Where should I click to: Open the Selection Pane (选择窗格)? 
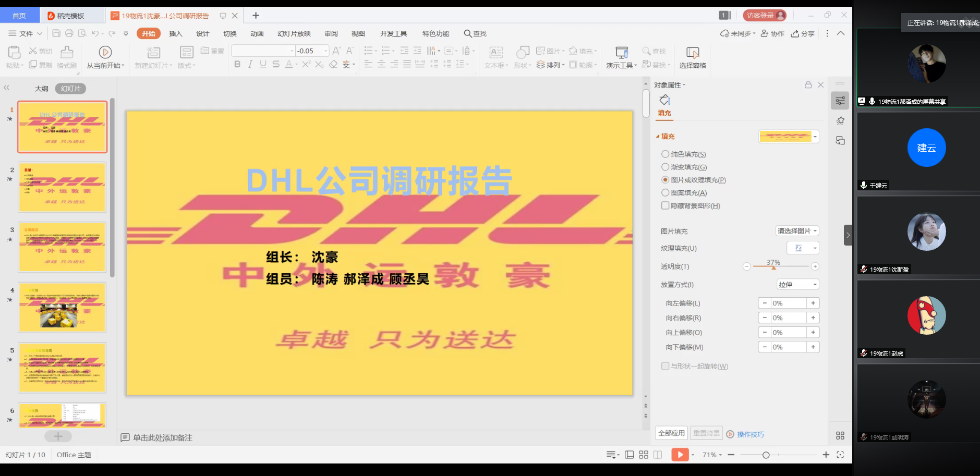coord(692,57)
